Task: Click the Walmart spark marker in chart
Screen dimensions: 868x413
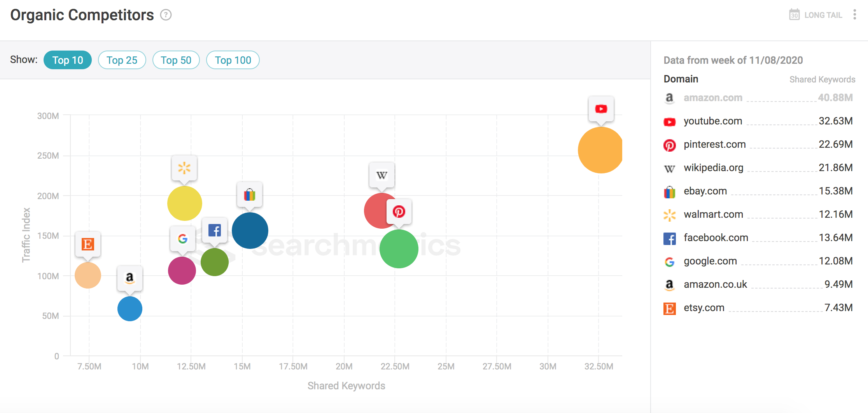Action: (184, 168)
